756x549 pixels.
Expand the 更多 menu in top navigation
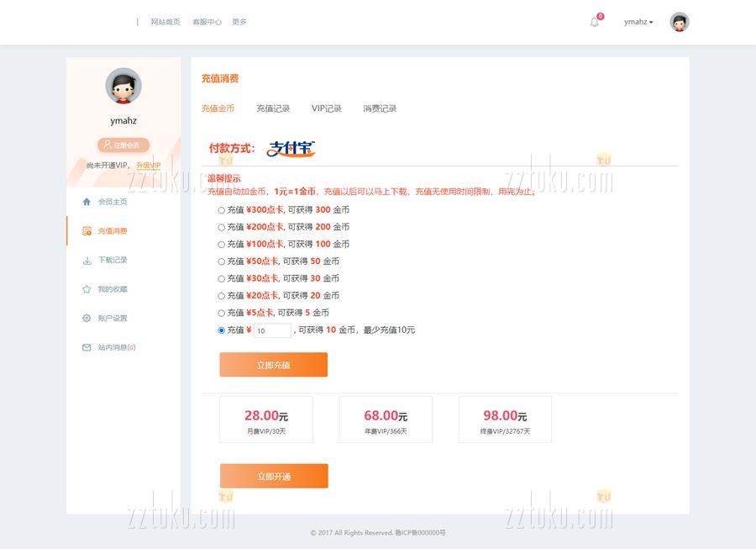pos(239,22)
